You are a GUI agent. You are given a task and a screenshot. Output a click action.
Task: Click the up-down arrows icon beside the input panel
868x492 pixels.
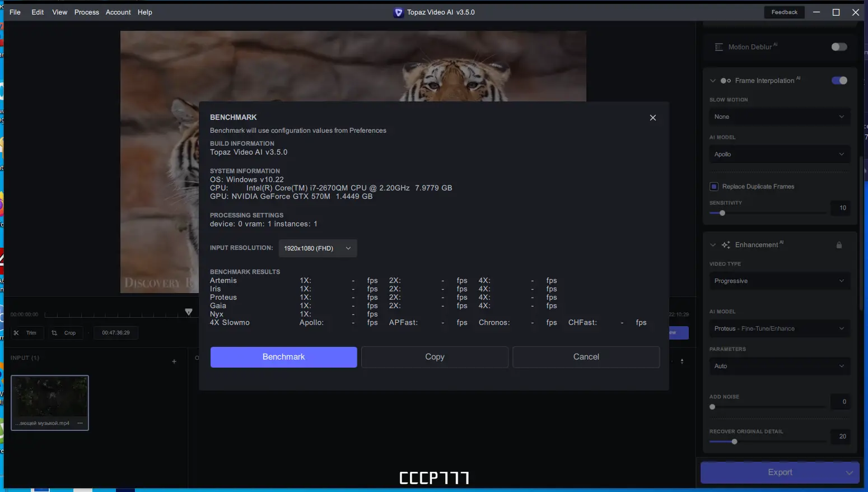click(682, 361)
